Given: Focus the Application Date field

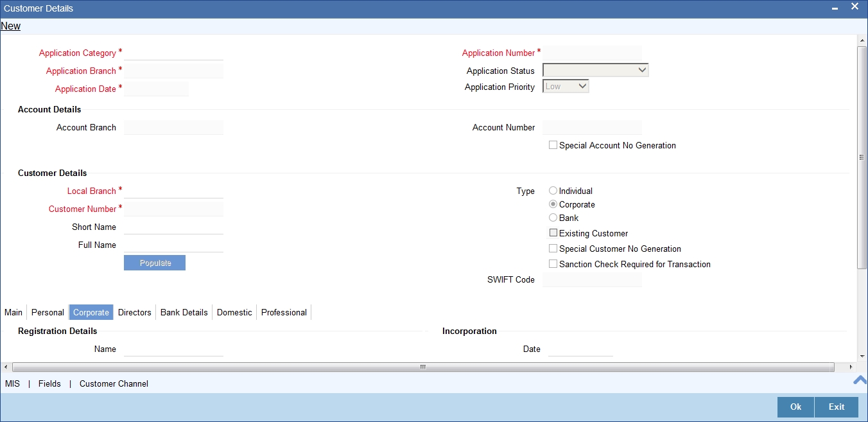Looking at the screenshot, I should (x=156, y=89).
